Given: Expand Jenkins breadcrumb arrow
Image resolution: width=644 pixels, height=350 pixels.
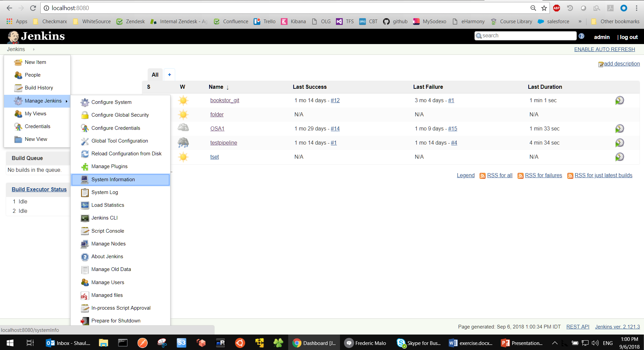Looking at the screenshot, I should 34,49.
